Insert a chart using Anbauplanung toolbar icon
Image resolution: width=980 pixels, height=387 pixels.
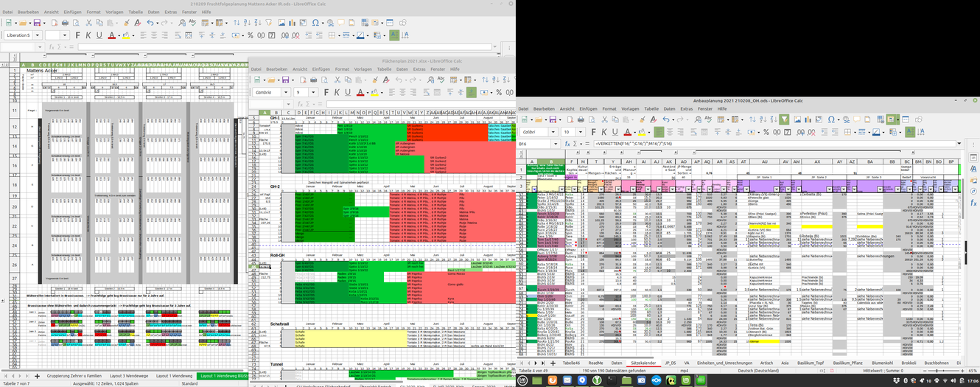(808, 119)
